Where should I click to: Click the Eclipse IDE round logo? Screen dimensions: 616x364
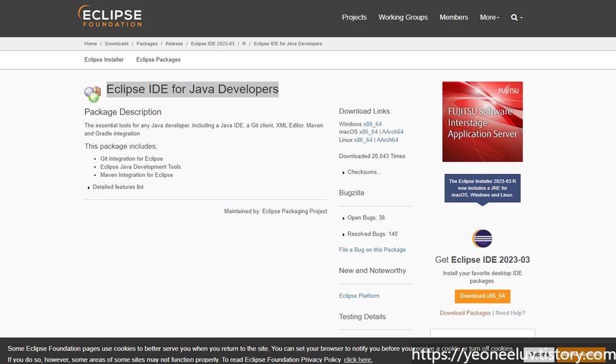coord(482,238)
